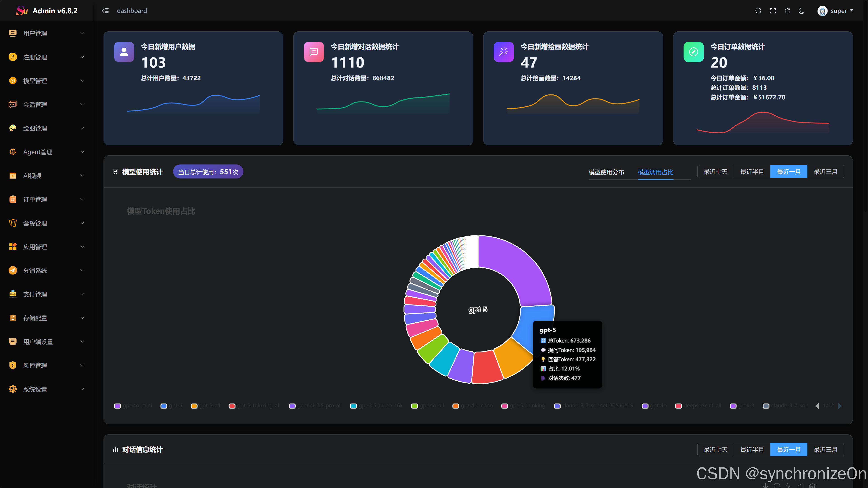
Task: Toggle gpt-4o-mini legend visibility
Action: point(133,406)
